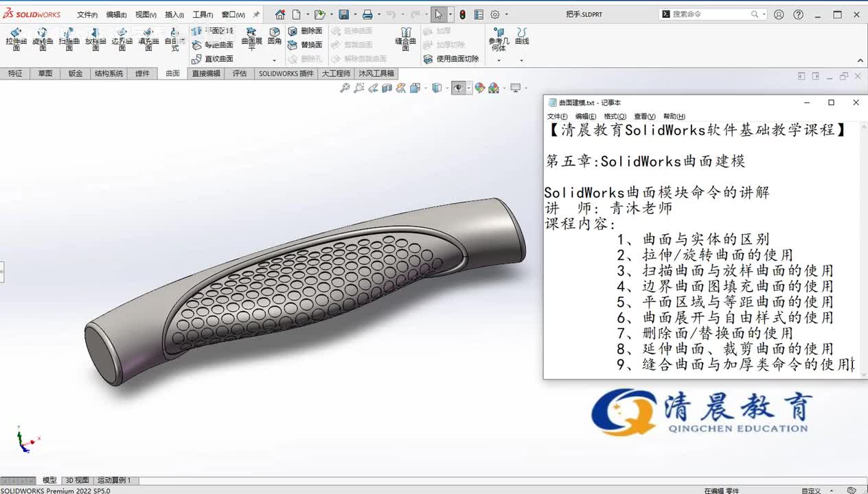Click the Section View icon
This screenshot has height=494, width=868.
point(387,88)
